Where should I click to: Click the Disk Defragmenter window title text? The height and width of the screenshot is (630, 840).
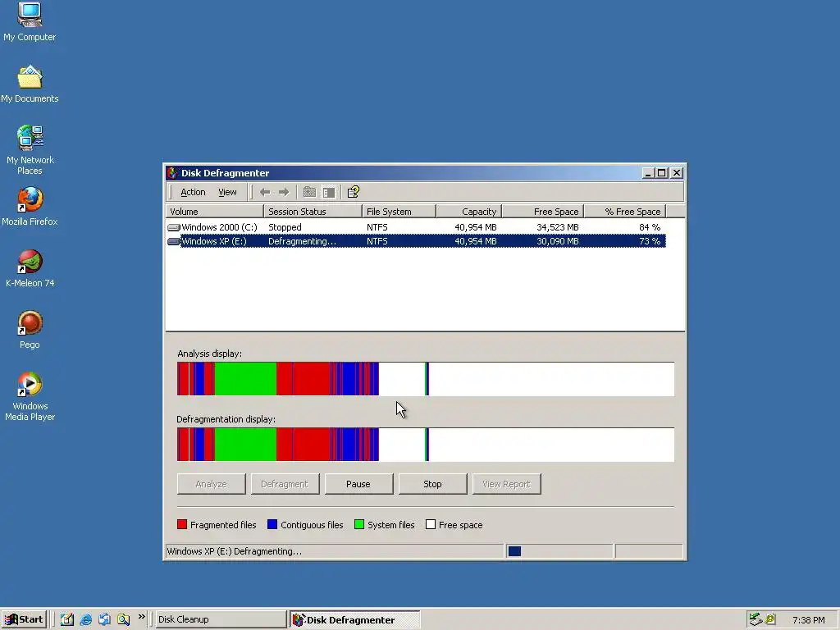point(225,173)
